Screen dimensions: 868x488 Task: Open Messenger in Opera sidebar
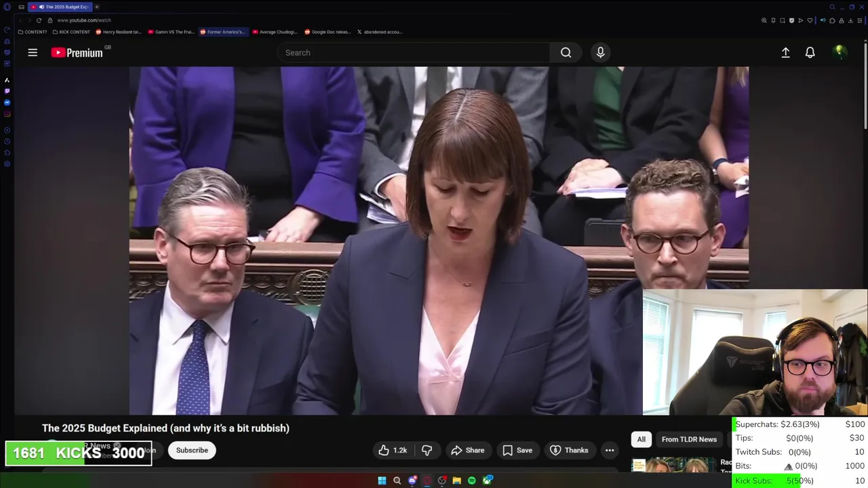click(x=7, y=102)
